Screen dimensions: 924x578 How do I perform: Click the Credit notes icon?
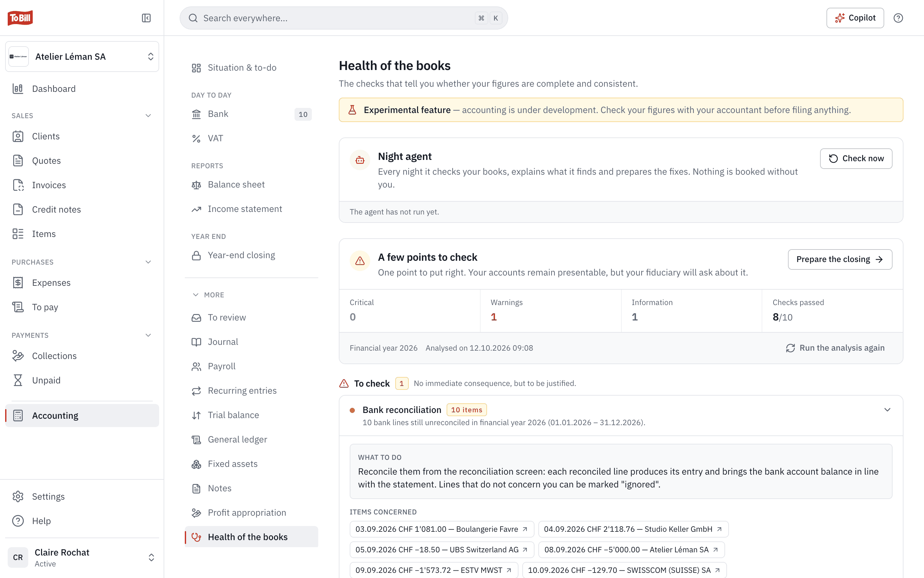pyautogui.click(x=18, y=209)
